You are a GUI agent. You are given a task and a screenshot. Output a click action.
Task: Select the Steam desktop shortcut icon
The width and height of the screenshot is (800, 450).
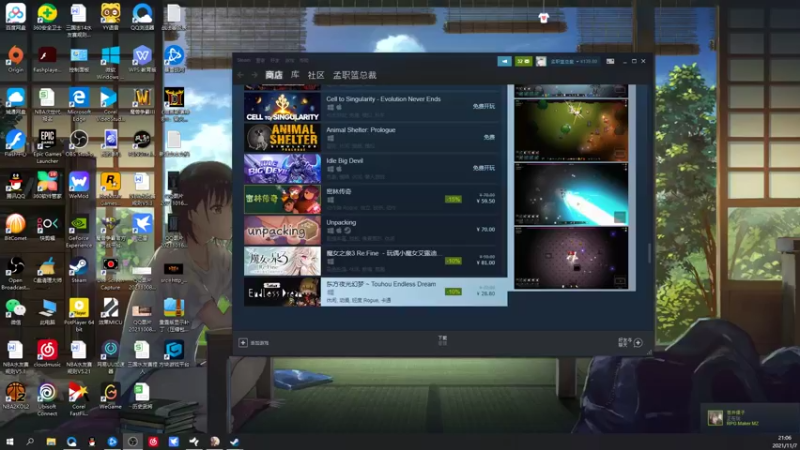[79, 270]
